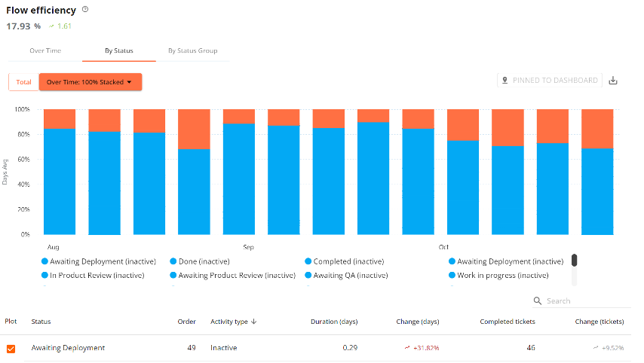The width and height of the screenshot is (644, 363).
Task: Click the Plot column header
Action: (11, 321)
